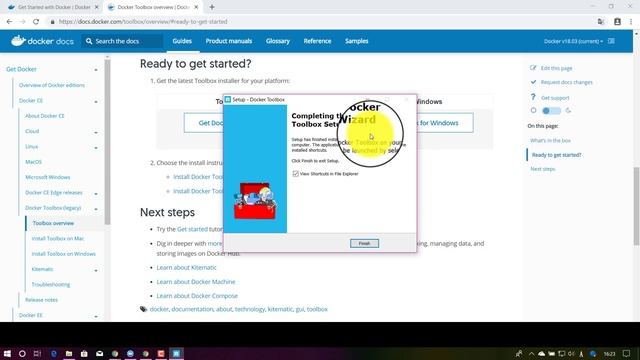
Task: Click the kitematic tag link
Action: pos(280,309)
